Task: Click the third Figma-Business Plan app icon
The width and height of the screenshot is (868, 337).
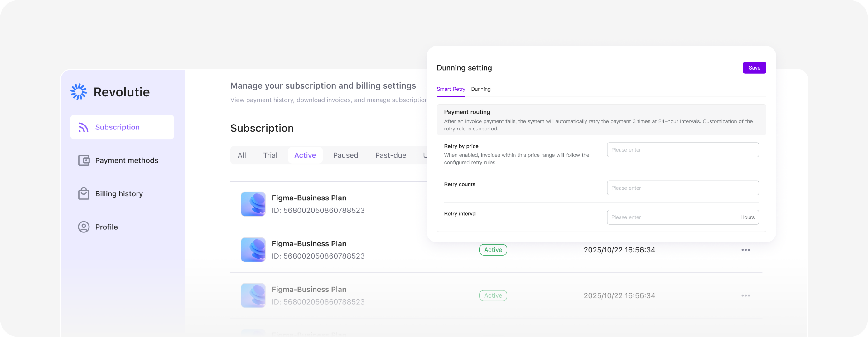Action: coord(253,295)
